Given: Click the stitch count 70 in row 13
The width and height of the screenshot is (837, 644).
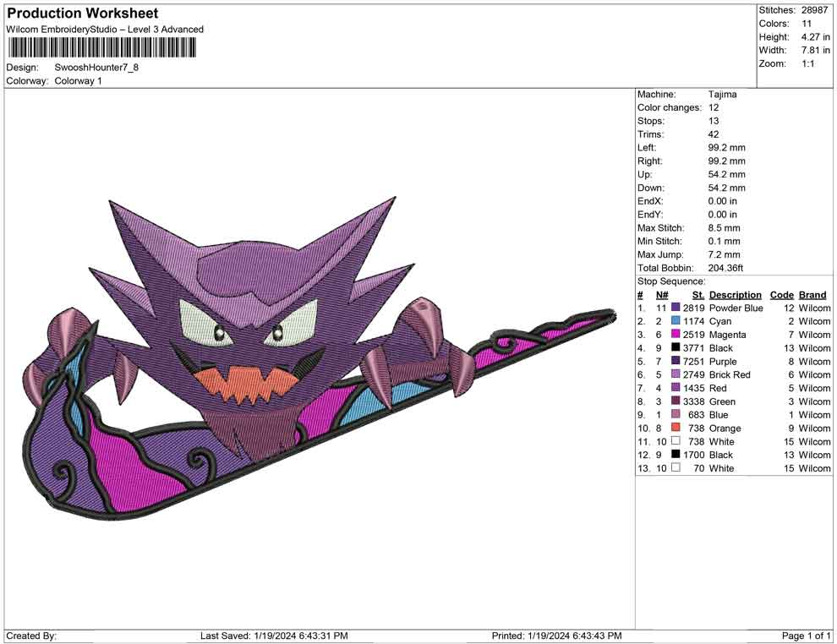Looking at the screenshot, I should [699, 468].
